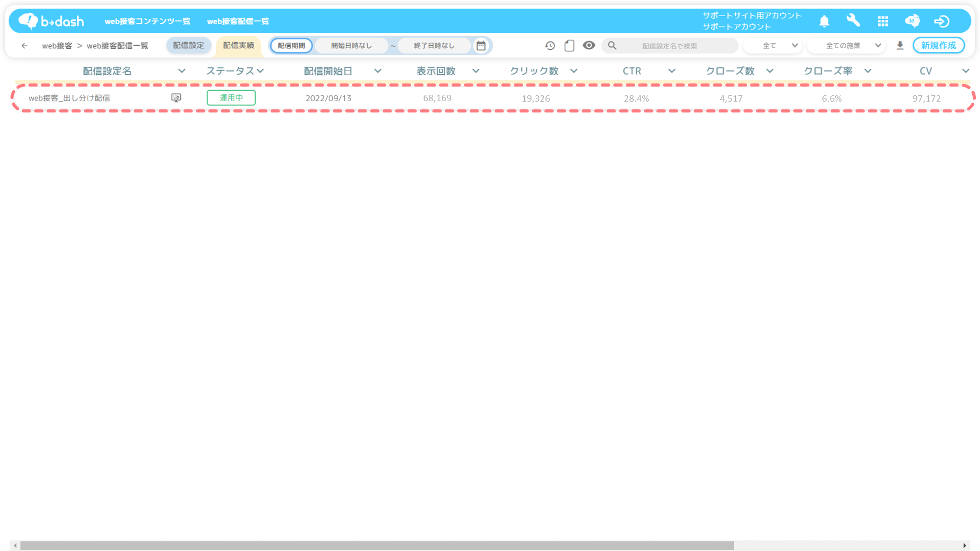This screenshot has height=551, width=980.
Task: Switch to 配信設定 tab
Action: pos(189,46)
